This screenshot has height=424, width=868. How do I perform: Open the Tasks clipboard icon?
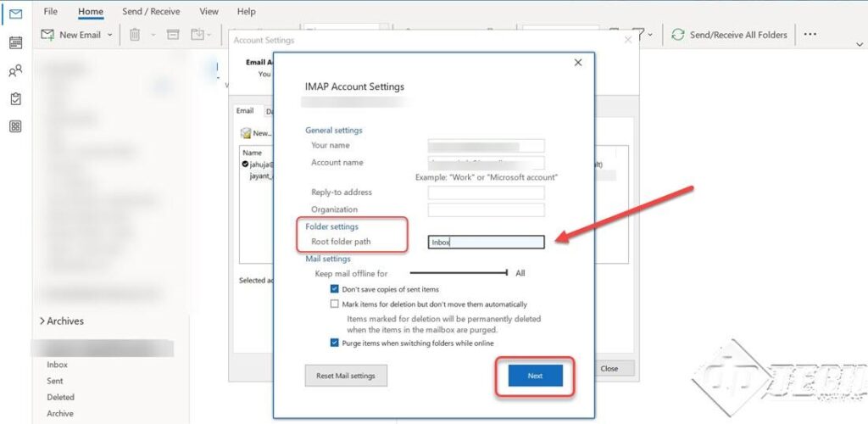click(x=15, y=99)
